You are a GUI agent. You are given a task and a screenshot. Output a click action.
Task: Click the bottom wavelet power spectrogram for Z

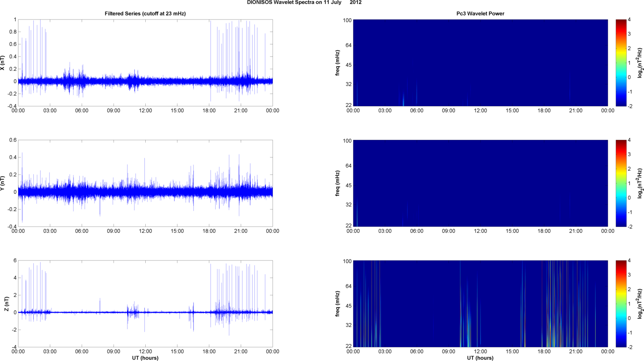click(480, 304)
